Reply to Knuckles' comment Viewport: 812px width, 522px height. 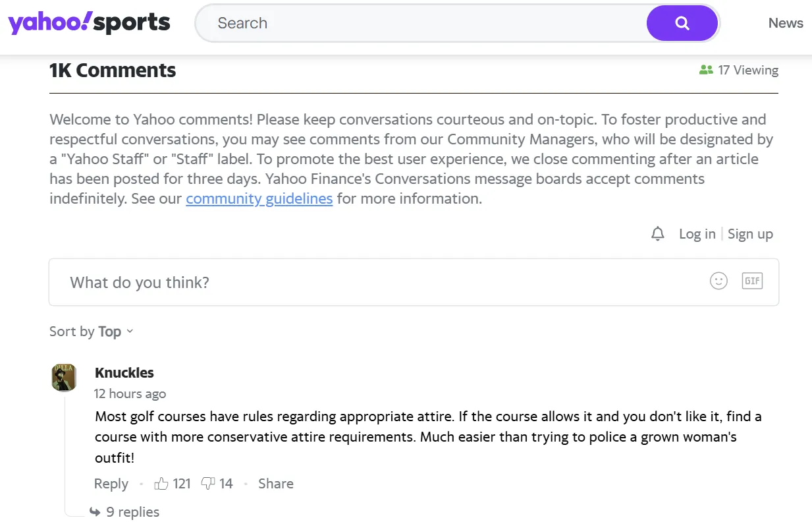pyautogui.click(x=111, y=484)
